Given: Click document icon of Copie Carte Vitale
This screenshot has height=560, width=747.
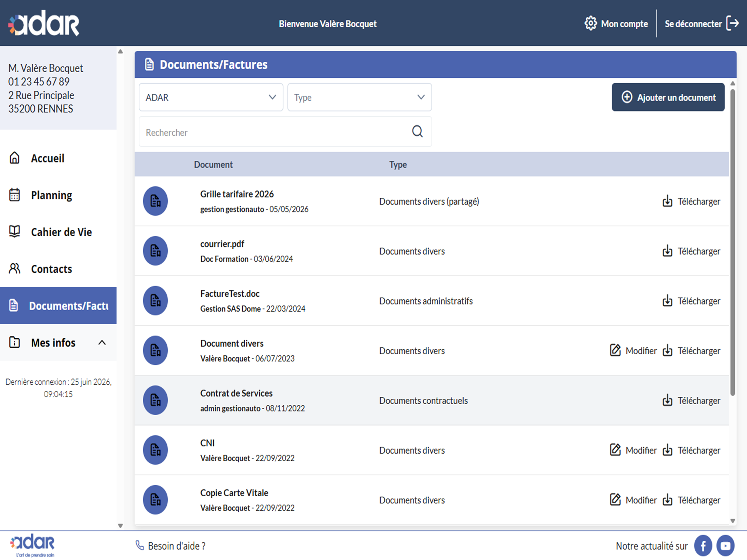Looking at the screenshot, I should [155, 500].
